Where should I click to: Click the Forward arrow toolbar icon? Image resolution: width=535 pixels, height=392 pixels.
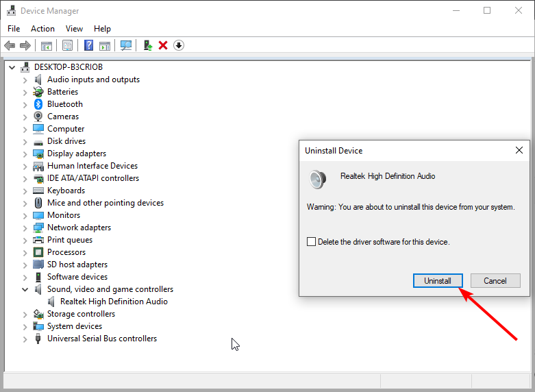tap(25, 45)
